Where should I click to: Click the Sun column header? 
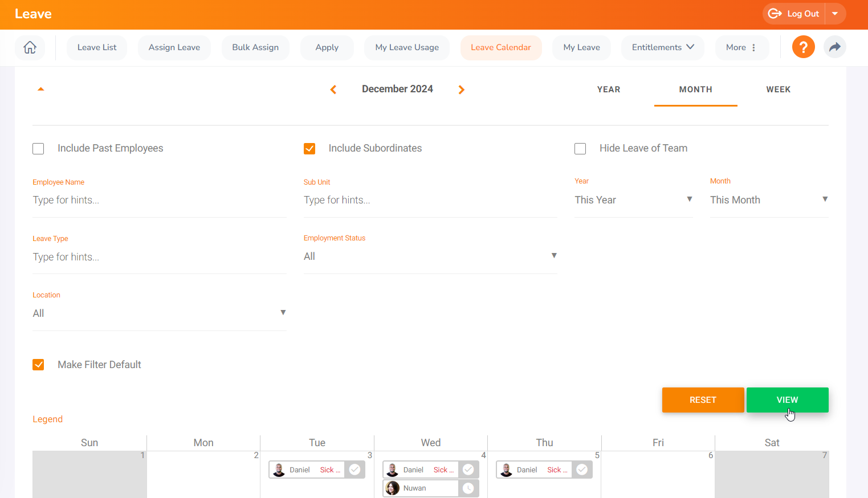[x=89, y=443]
